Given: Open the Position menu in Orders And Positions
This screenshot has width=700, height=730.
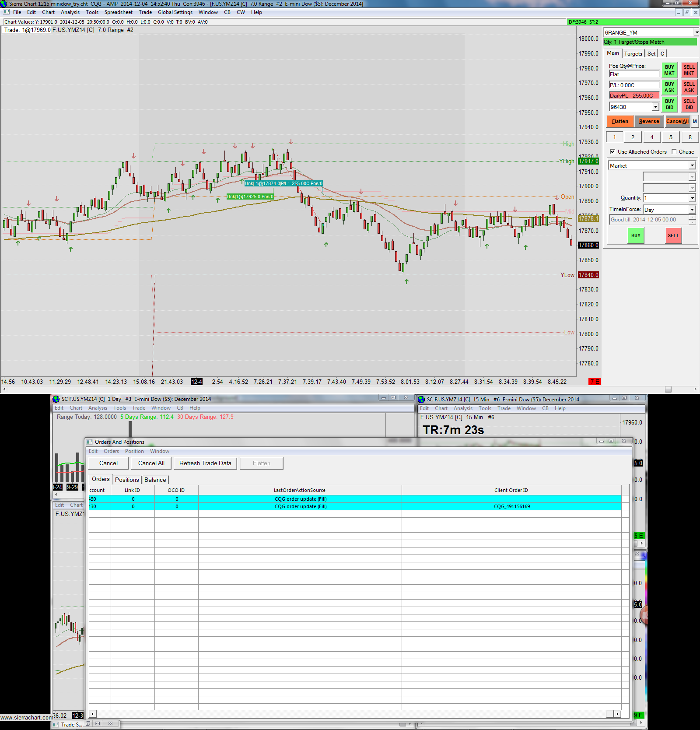Looking at the screenshot, I should tap(134, 451).
